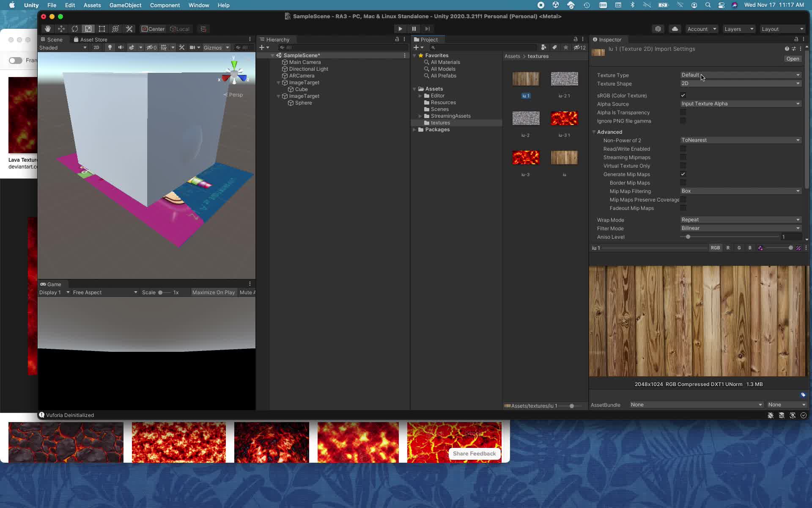Click Share Feedback in browser window
812x508 pixels.
coord(474,453)
